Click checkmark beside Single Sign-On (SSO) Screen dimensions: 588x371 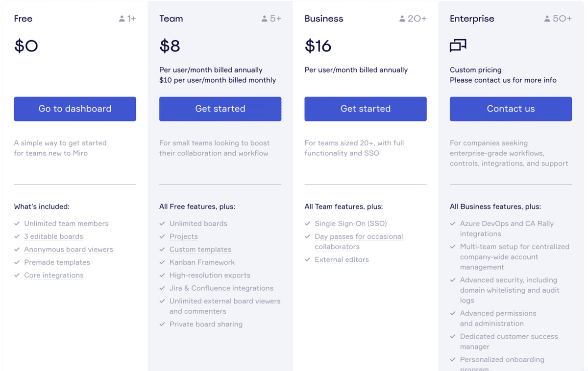(x=308, y=224)
